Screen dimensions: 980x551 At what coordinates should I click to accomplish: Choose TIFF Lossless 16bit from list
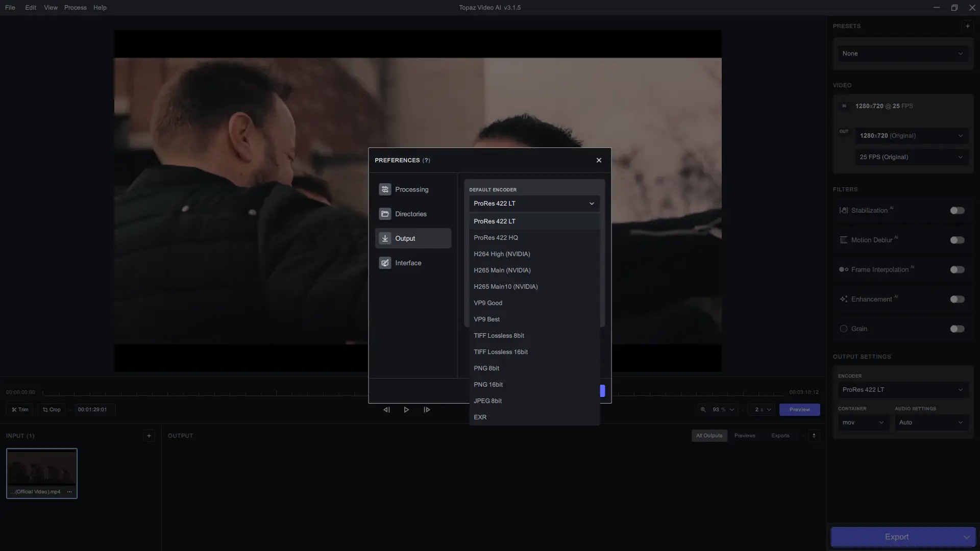pos(500,352)
